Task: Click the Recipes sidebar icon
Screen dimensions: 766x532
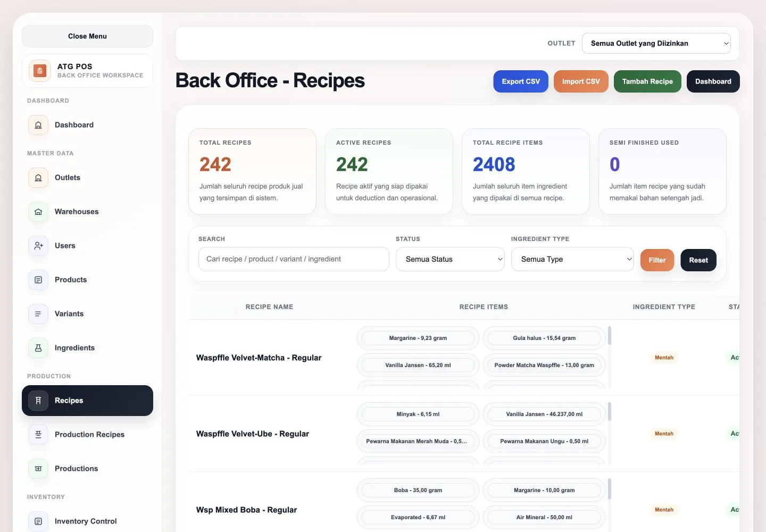Action: coord(38,401)
